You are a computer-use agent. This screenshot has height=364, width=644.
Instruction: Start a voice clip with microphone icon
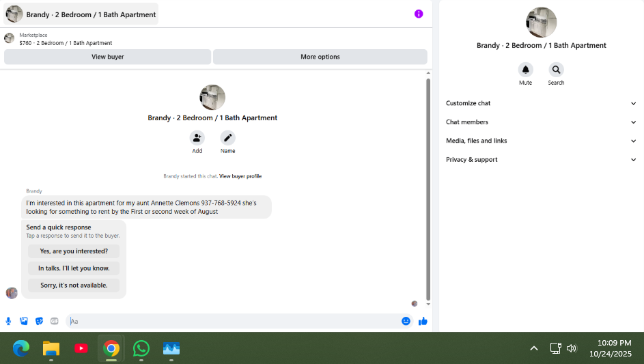pos(8,321)
